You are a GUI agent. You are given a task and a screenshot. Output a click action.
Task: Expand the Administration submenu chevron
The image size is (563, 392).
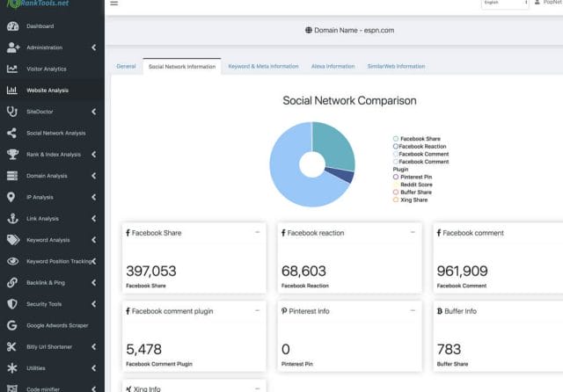click(94, 47)
